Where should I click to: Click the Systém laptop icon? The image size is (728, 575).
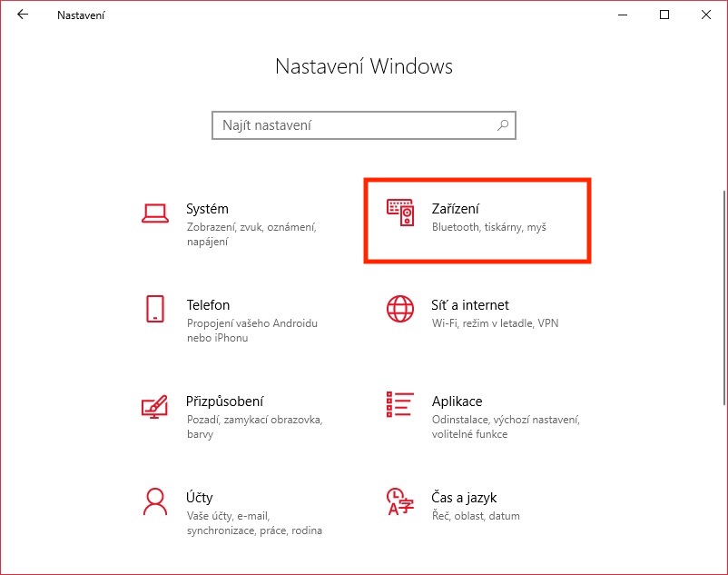pos(155,213)
